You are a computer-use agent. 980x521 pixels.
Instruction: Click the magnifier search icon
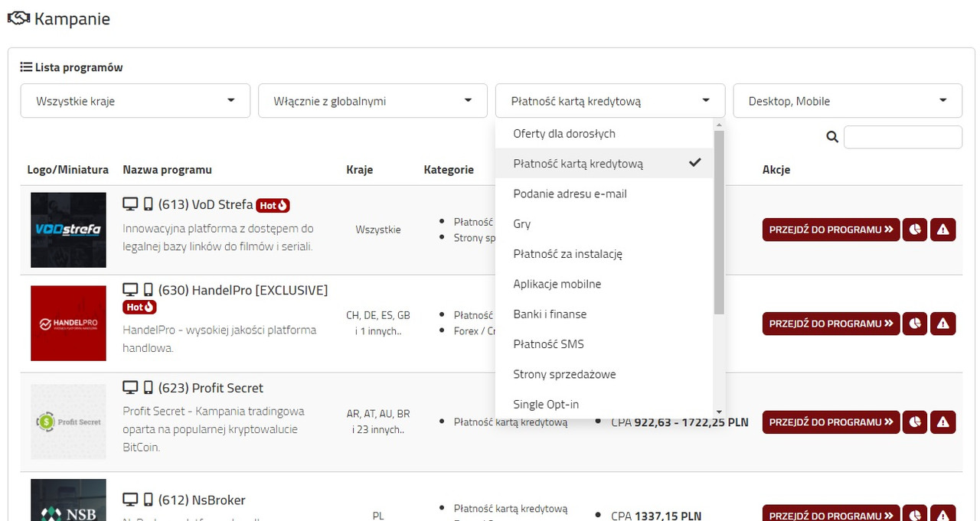tap(832, 137)
